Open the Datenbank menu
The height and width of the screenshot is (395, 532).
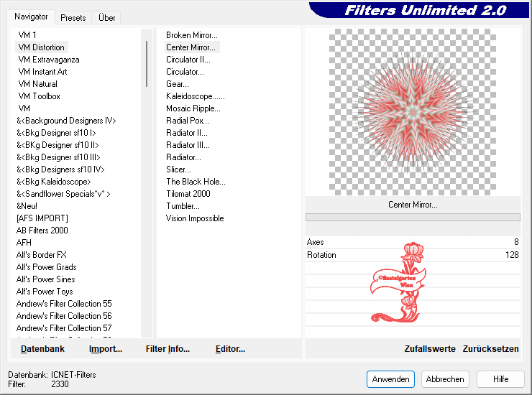click(42, 349)
